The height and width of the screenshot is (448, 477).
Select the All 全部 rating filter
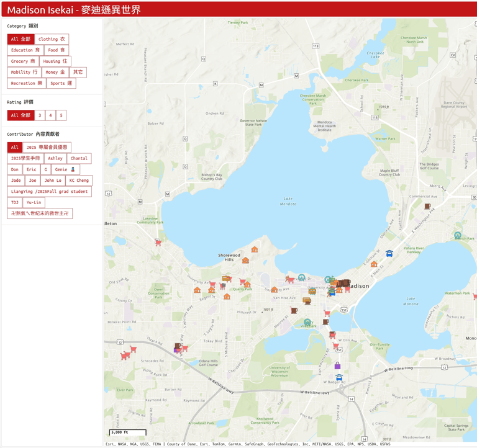click(x=20, y=115)
